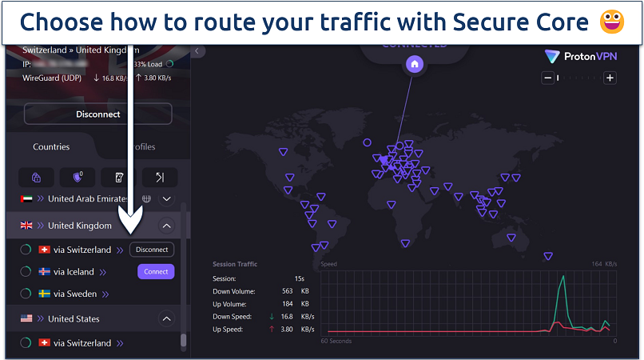Expand the United Arab Emirates server list
This screenshot has width=644, height=360.
(x=167, y=198)
